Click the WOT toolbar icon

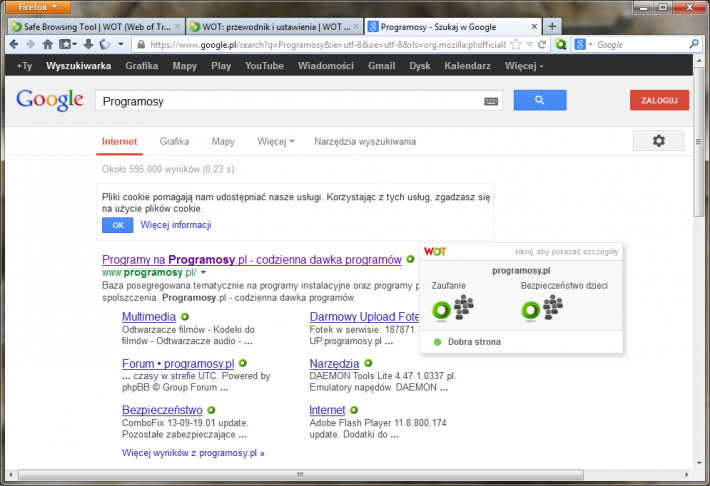pyautogui.click(x=561, y=44)
